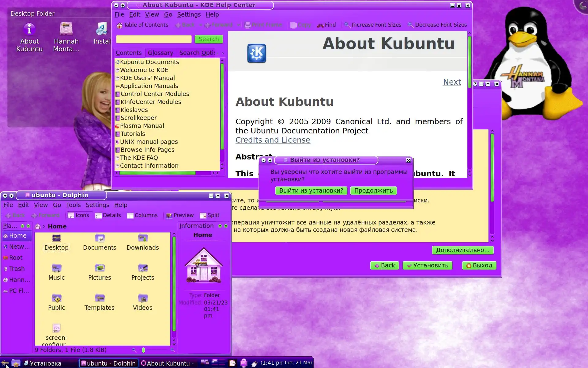Click breadcrumb arrow before Home
This screenshot has height=368, width=588.
[44, 226]
